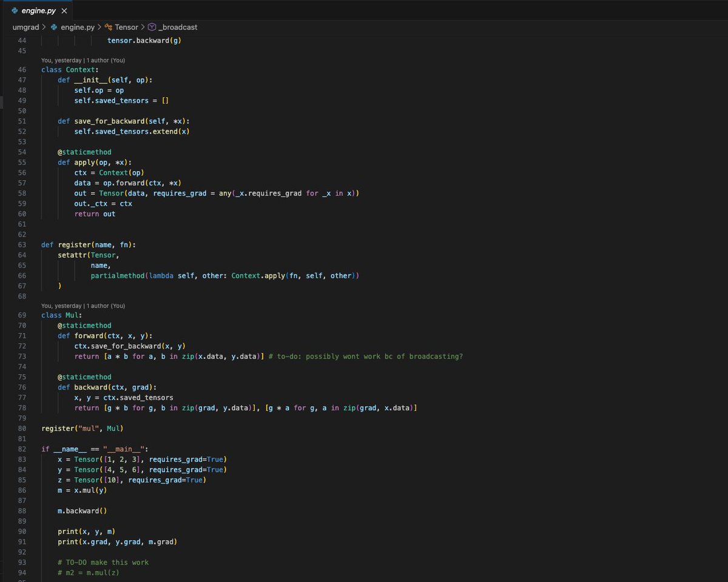
Task: Click 'return out' on line 60
Action: pyautogui.click(x=95, y=214)
